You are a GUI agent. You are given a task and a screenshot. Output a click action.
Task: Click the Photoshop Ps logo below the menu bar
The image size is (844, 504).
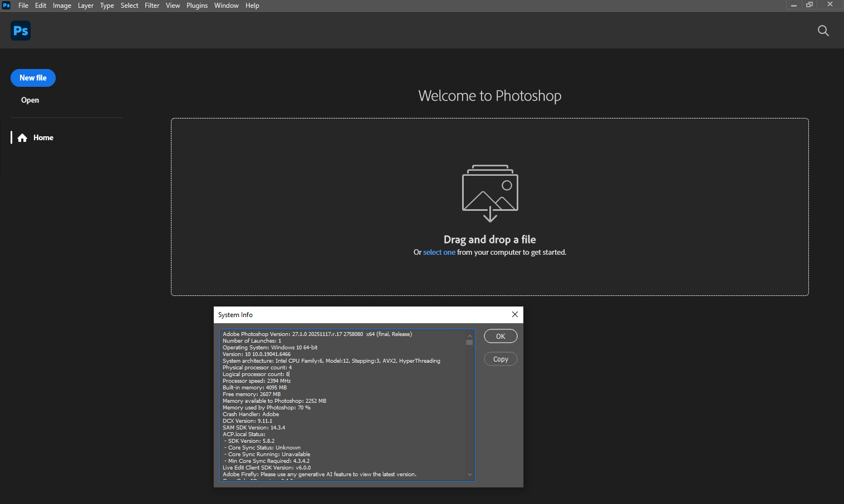21,31
